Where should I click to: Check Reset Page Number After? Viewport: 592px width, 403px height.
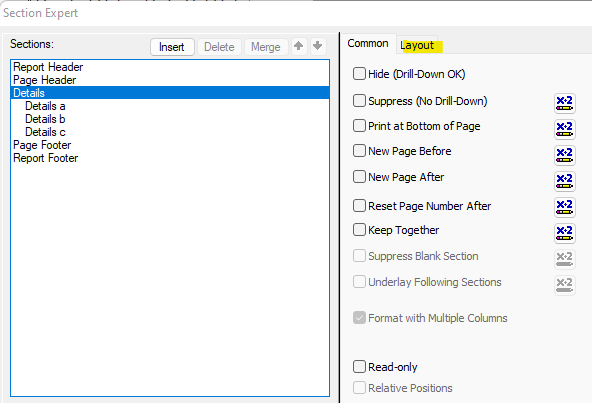click(359, 206)
